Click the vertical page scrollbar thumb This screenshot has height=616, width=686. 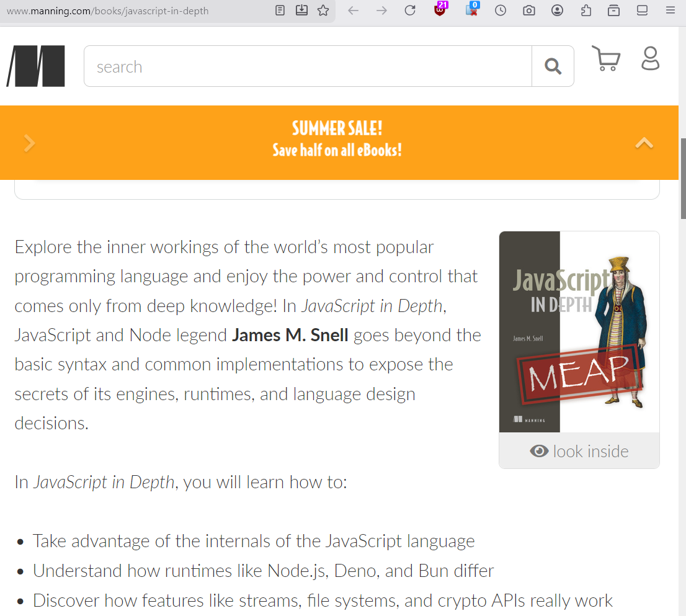[x=683, y=178]
